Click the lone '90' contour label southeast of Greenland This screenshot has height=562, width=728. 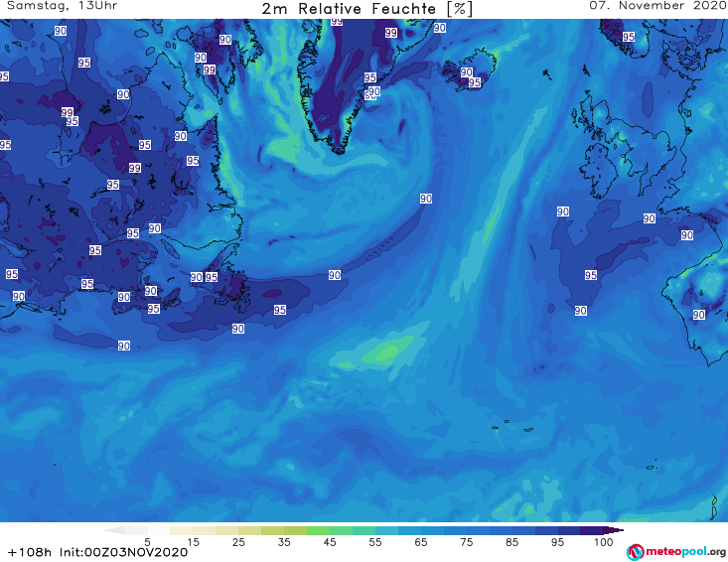point(426,199)
